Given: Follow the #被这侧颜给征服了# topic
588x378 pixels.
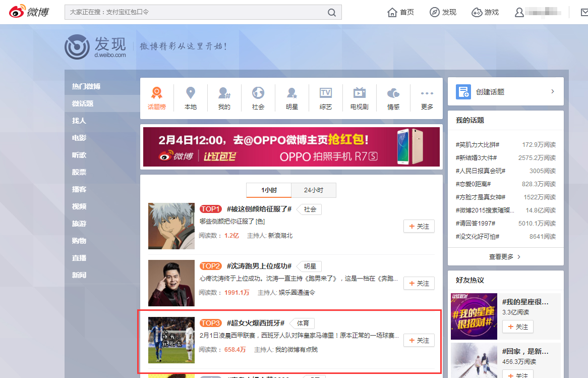Looking at the screenshot, I should point(419,227).
